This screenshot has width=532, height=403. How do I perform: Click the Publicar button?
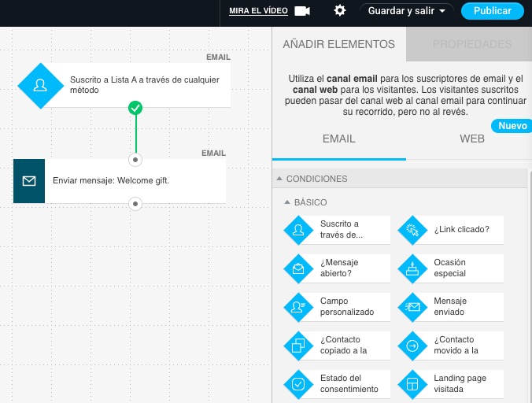[x=493, y=11]
